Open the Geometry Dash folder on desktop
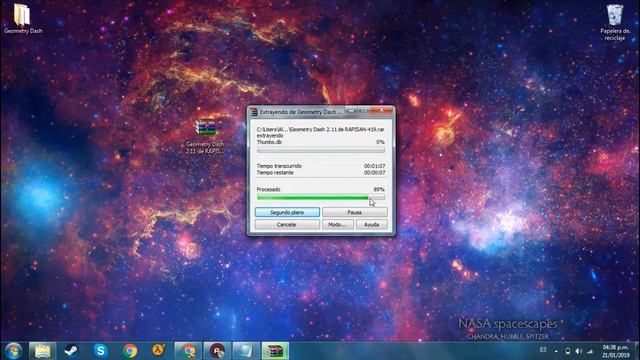The image size is (640, 360). [22, 18]
